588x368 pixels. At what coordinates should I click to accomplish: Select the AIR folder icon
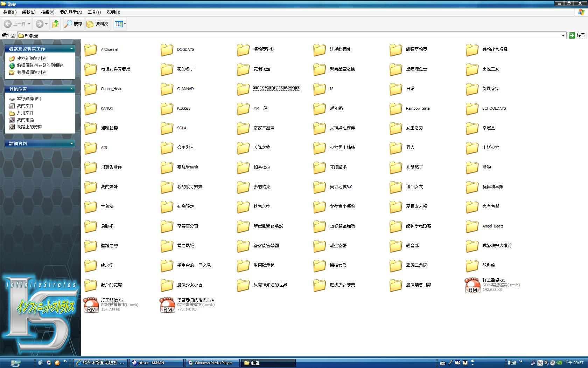click(91, 148)
